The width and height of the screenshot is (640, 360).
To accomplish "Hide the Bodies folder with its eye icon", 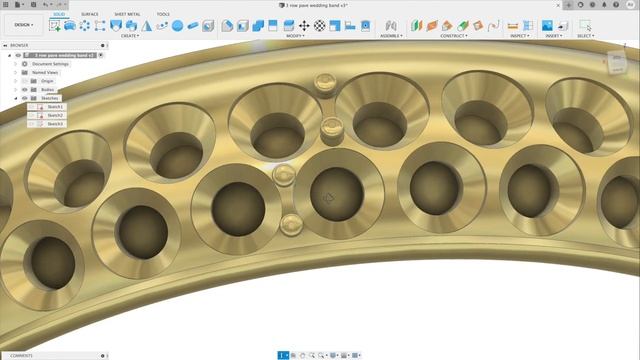I will coord(24,89).
